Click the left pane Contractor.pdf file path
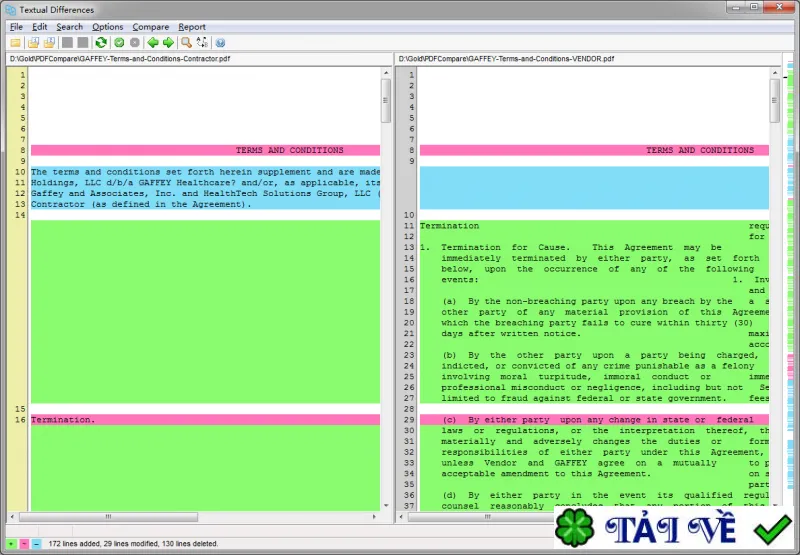The height and width of the screenshot is (555, 800). [120, 59]
